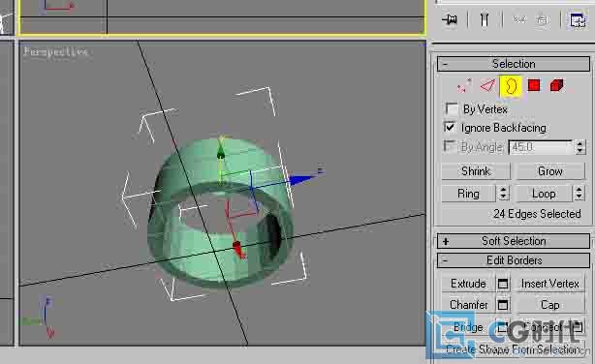Image resolution: width=595 pixels, height=364 pixels.
Task: Click the Chamfer button
Action: 468,305
